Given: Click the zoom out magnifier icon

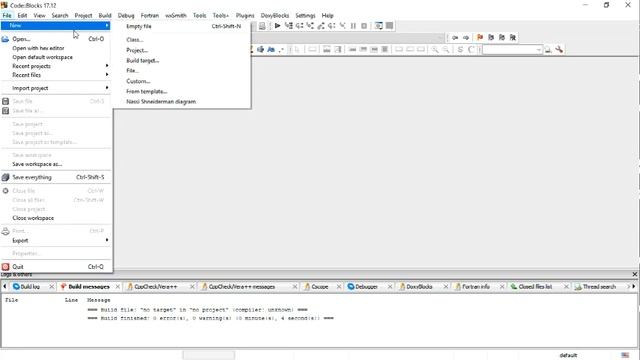Looking at the screenshot, I should click(446, 49).
